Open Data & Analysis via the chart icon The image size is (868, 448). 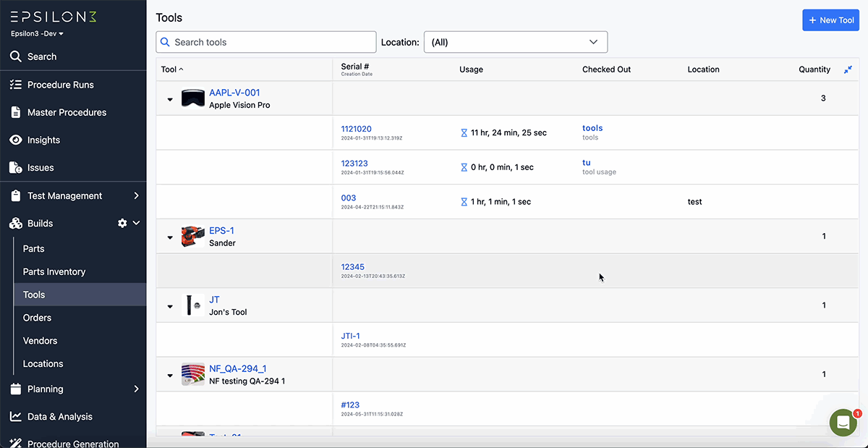15,416
